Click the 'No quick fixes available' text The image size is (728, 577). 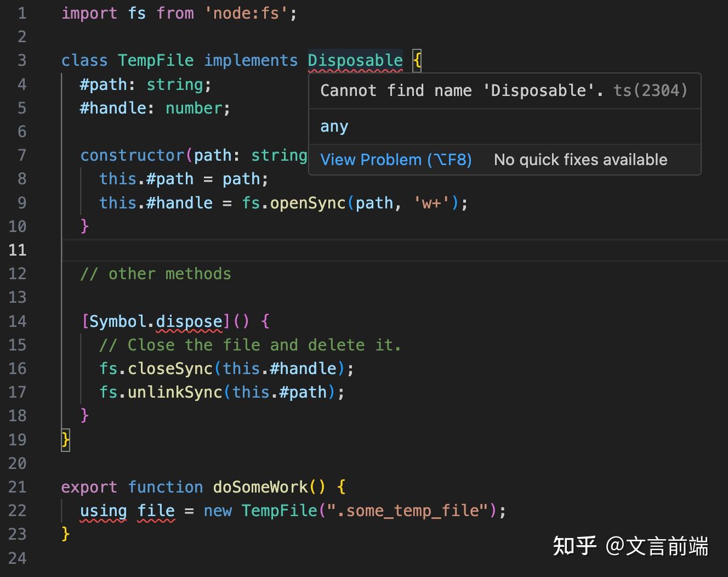tap(581, 160)
